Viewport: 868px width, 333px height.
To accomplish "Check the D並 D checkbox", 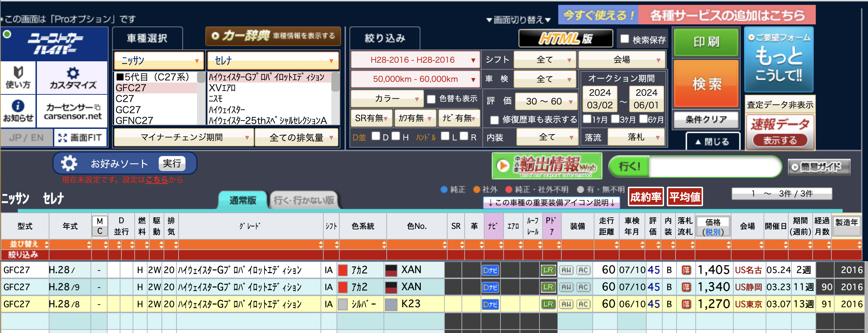I will [376, 136].
